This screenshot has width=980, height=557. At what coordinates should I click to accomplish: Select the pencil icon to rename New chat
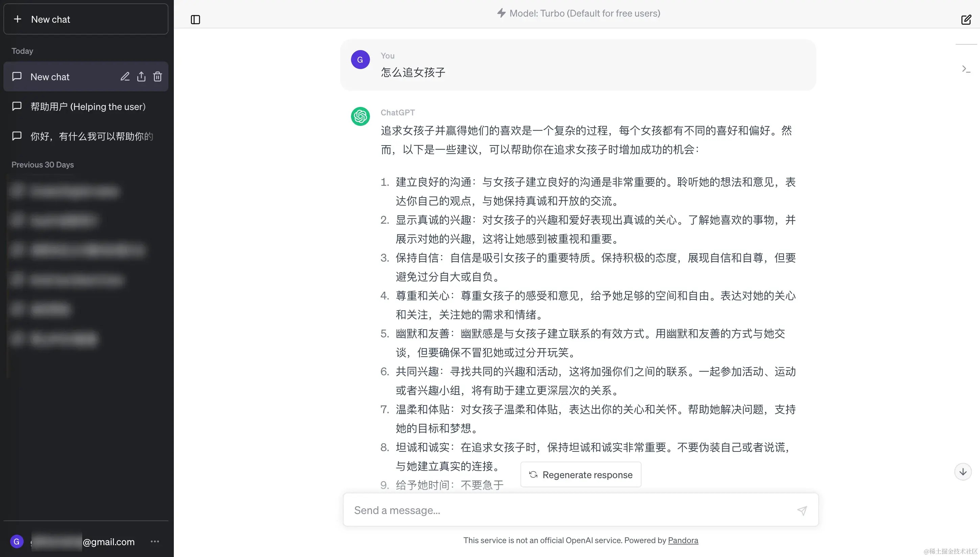click(125, 76)
